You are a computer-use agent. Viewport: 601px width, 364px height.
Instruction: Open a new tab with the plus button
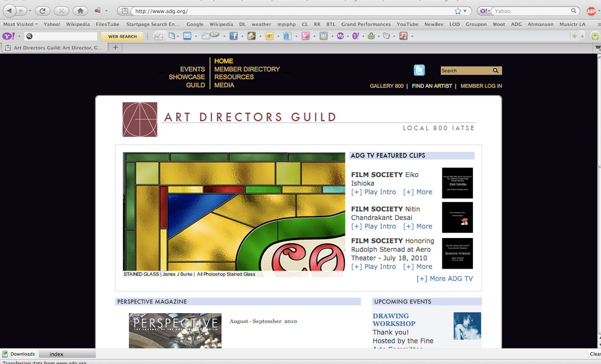(115, 48)
